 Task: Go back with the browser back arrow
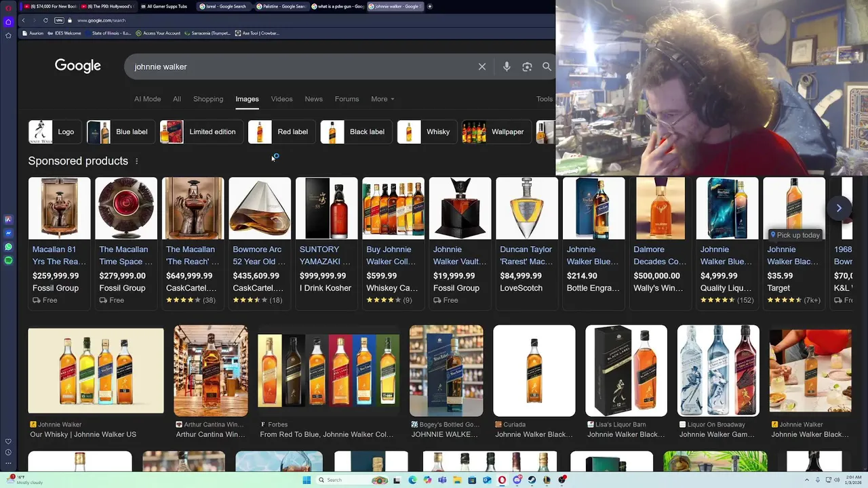point(23,20)
